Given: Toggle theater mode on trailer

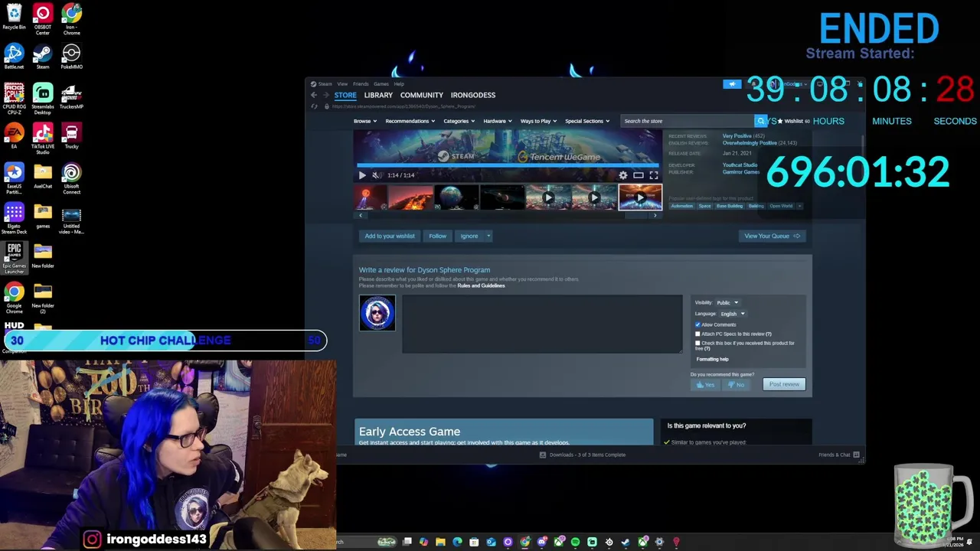Looking at the screenshot, I should 638,175.
